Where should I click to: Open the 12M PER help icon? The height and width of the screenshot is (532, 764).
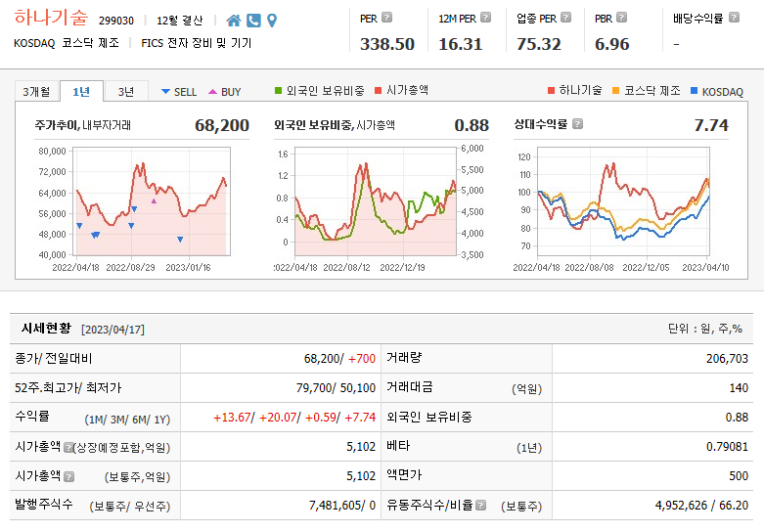coord(486,18)
